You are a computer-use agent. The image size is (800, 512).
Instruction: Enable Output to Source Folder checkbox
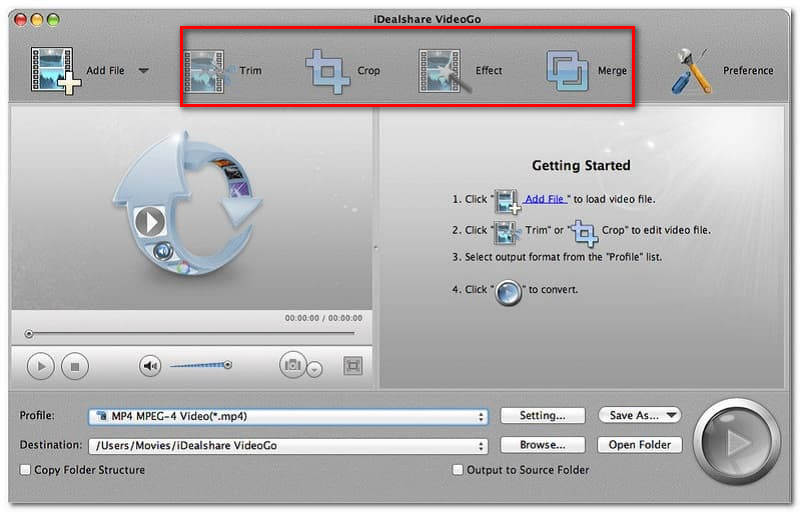tap(458, 470)
